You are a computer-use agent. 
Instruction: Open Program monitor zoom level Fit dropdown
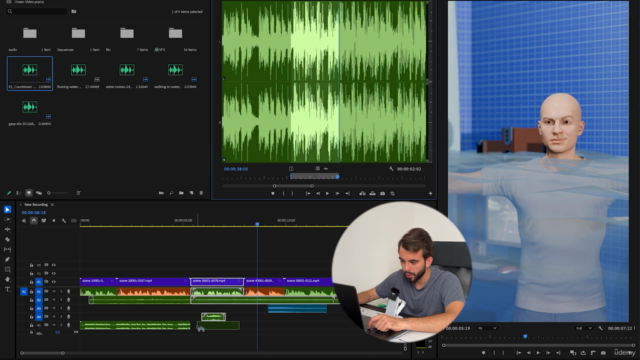tap(487, 328)
